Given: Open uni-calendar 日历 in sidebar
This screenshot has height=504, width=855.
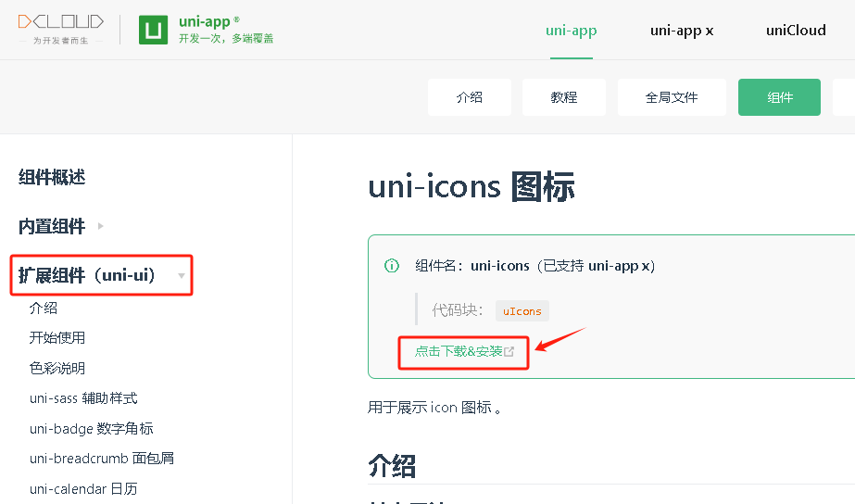Looking at the screenshot, I should [x=83, y=489].
